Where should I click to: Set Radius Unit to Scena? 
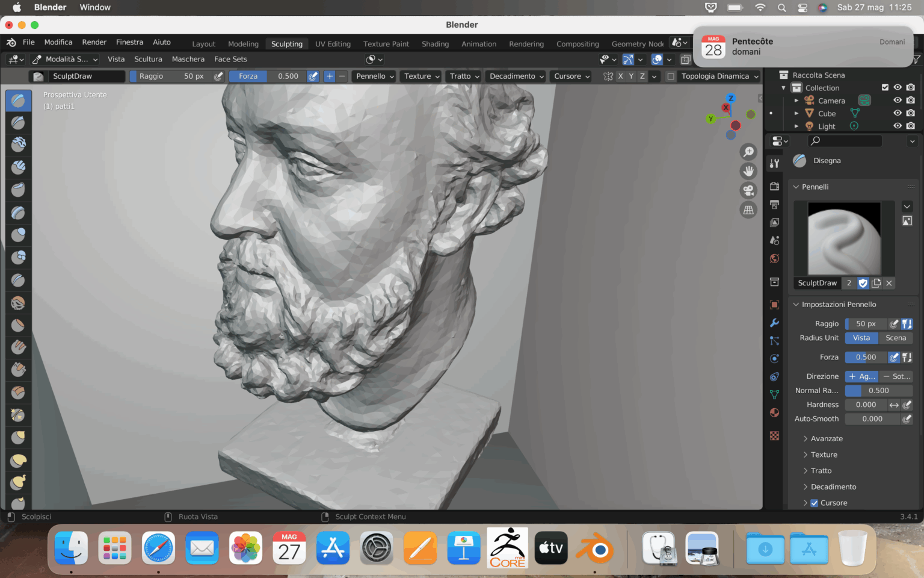[895, 338]
